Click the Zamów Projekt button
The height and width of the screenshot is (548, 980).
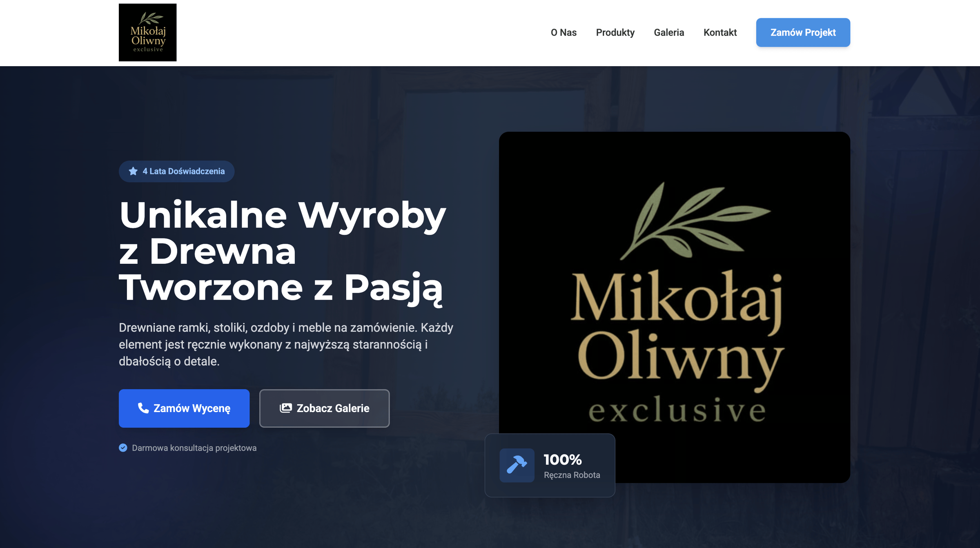[803, 32]
